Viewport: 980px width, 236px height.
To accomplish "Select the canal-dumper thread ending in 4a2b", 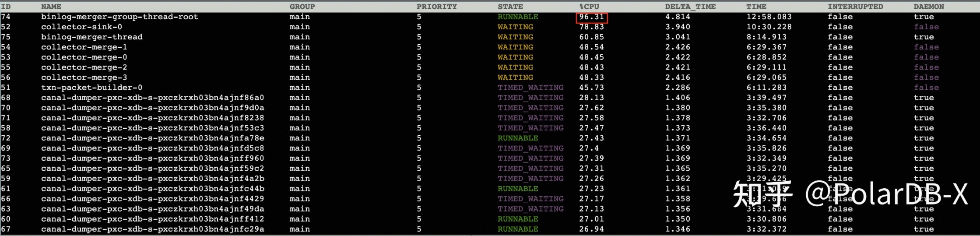I will click(153, 178).
